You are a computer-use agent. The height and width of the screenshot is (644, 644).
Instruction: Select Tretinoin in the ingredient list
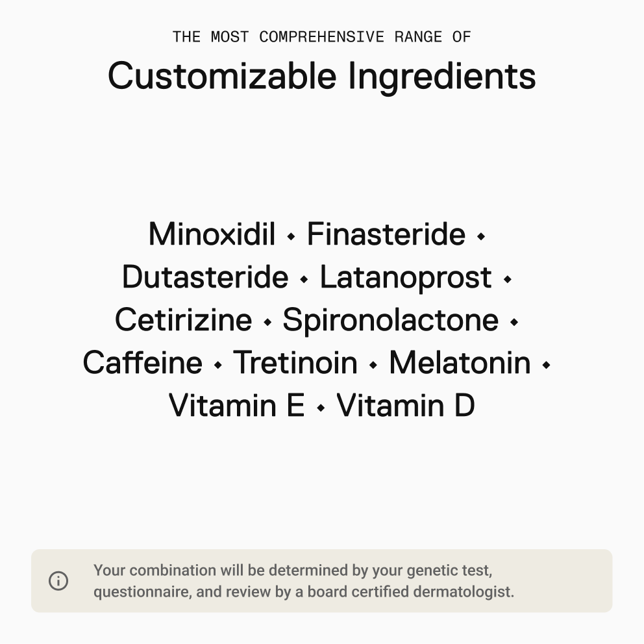coord(295,363)
